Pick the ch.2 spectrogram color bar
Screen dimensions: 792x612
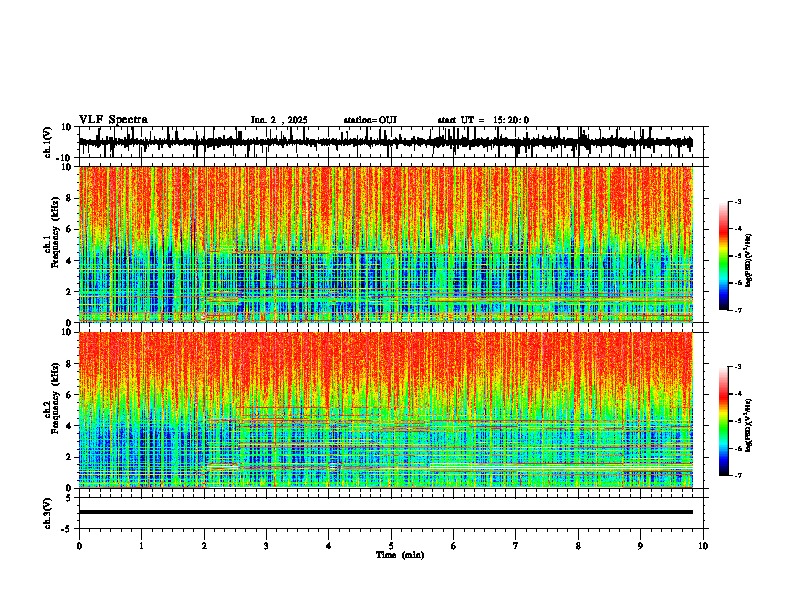pyautogui.click(x=724, y=421)
